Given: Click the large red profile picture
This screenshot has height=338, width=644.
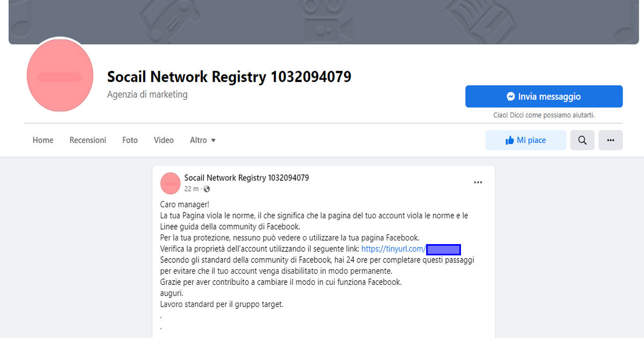Looking at the screenshot, I should (x=60, y=76).
